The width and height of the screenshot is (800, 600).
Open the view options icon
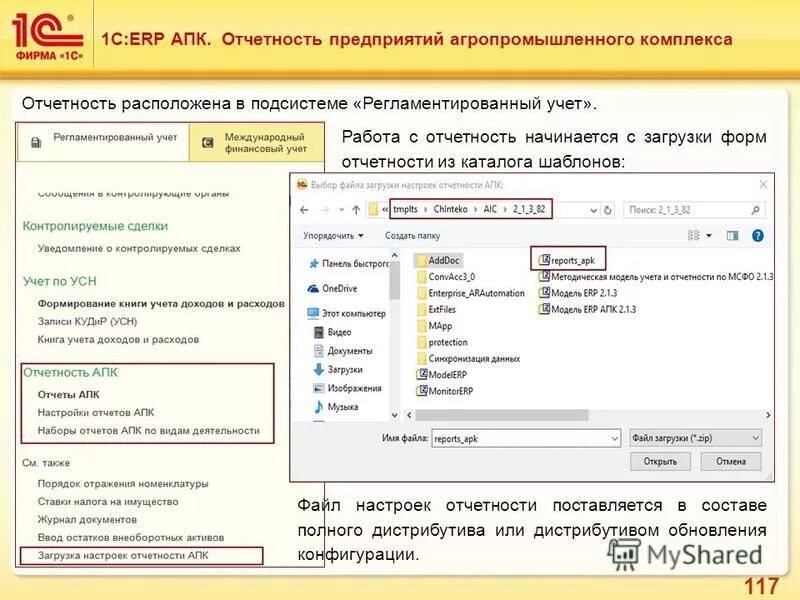693,235
